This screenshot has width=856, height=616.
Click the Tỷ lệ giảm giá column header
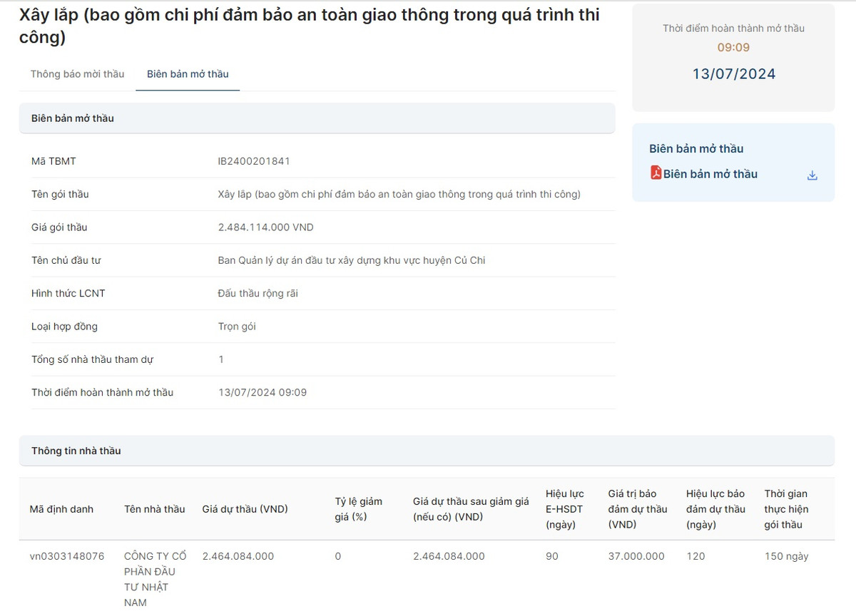359,509
